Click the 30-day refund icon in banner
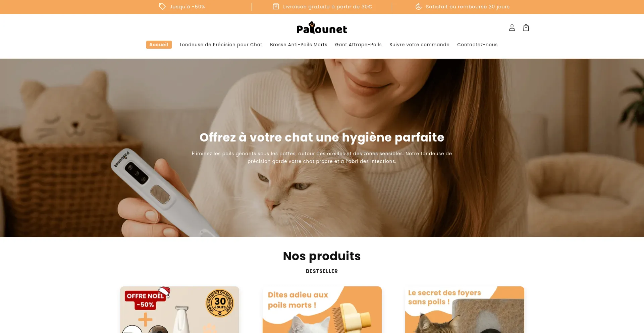The image size is (644, 333). (419, 7)
